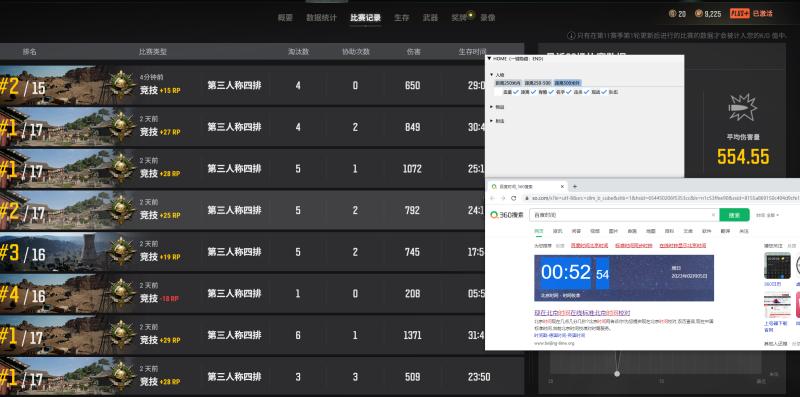The image size is (800, 397).
Task: Expand the 物品 section in overlay panel
Action: click(x=492, y=107)
